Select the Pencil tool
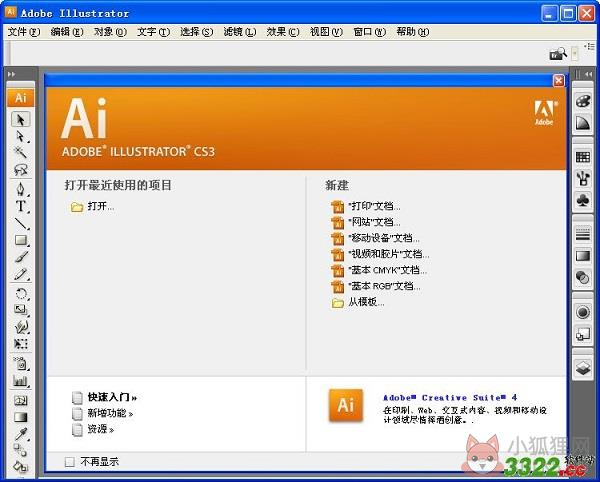600x482 pixels. click(21, 274)
